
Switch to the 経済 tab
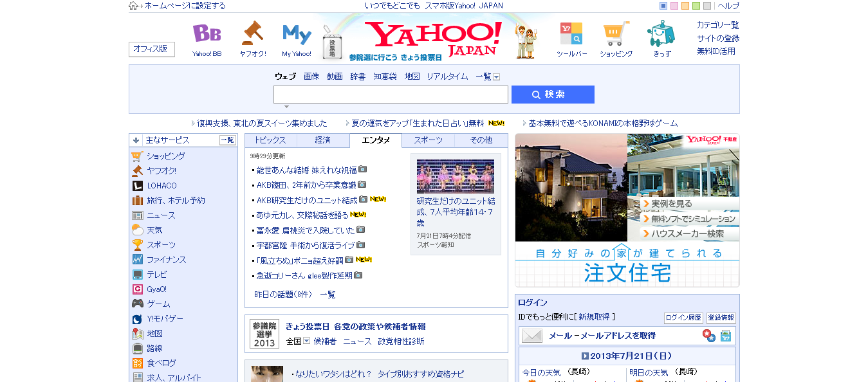(323, 140)
